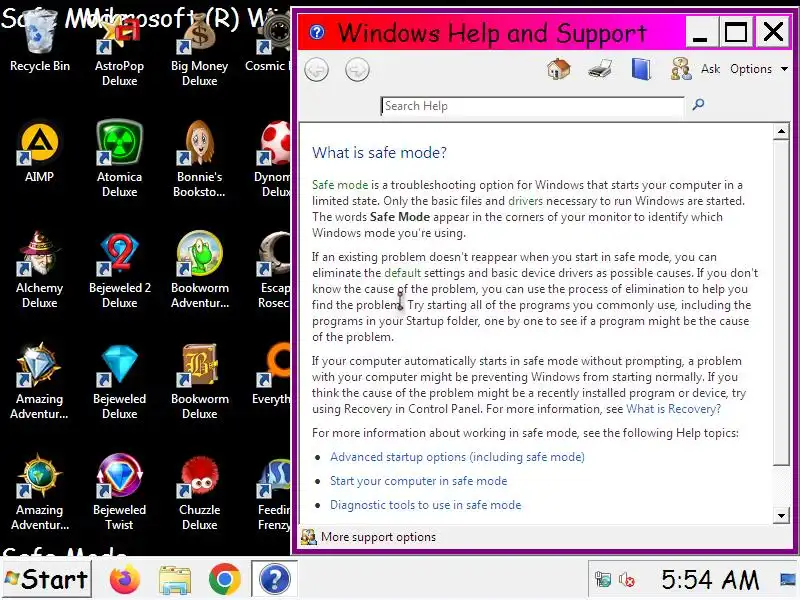The width and height of the screenshot is (800, 600).
Task: Select the AIMP desktop icon
Action: 39,152
